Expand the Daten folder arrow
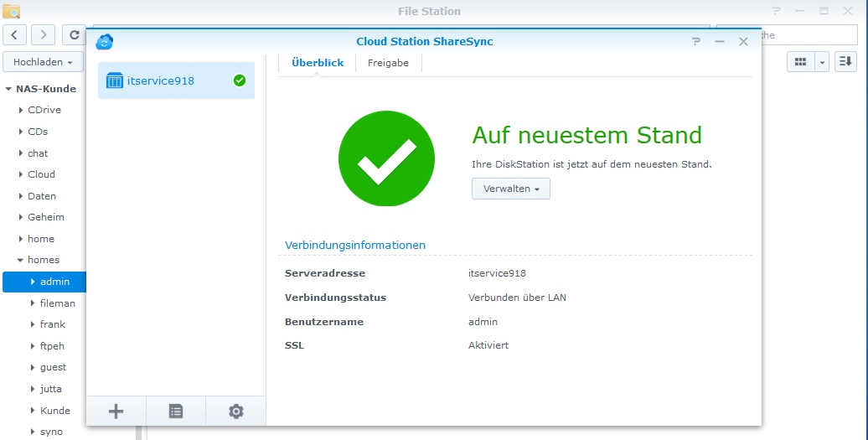The width and height of the screenshot is (868, 440). point(20,196)
